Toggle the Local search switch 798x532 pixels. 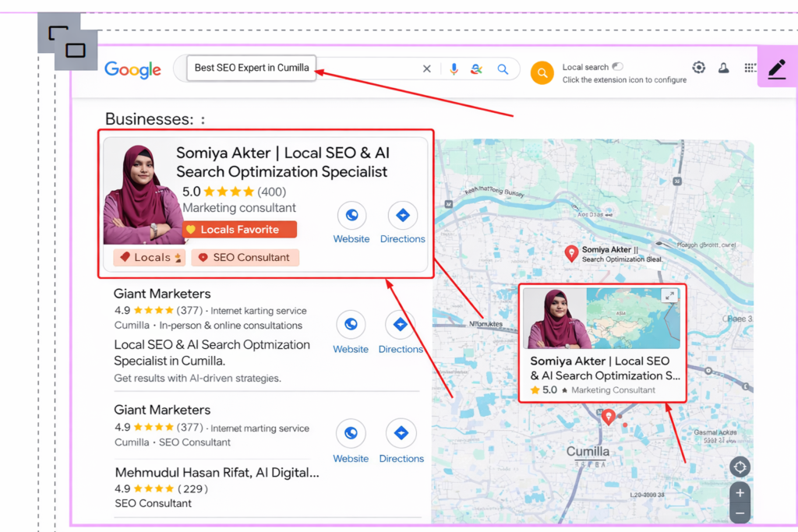tap(618, 67)
